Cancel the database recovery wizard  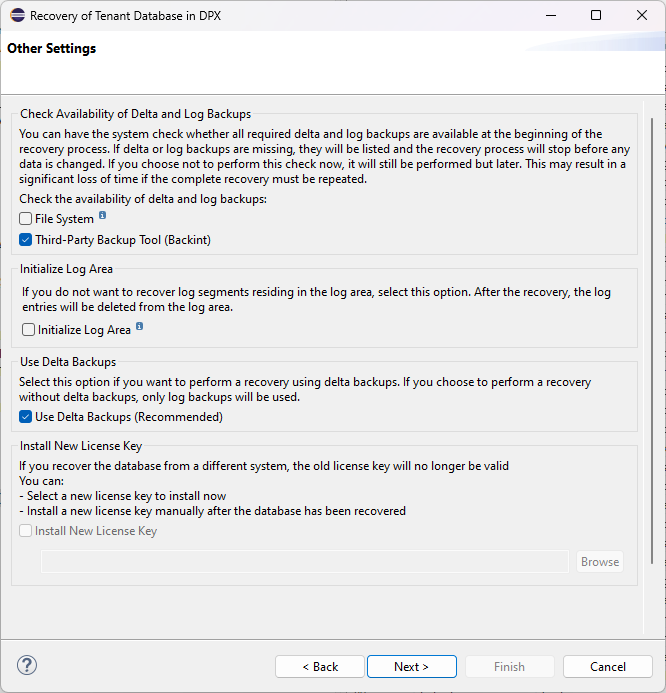(607, 667)
